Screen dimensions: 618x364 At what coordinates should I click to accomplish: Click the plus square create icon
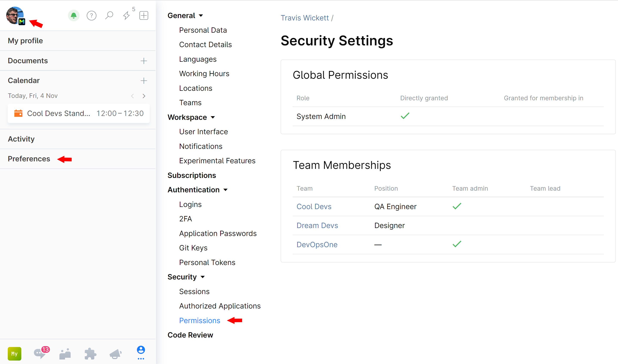(144, 16)
